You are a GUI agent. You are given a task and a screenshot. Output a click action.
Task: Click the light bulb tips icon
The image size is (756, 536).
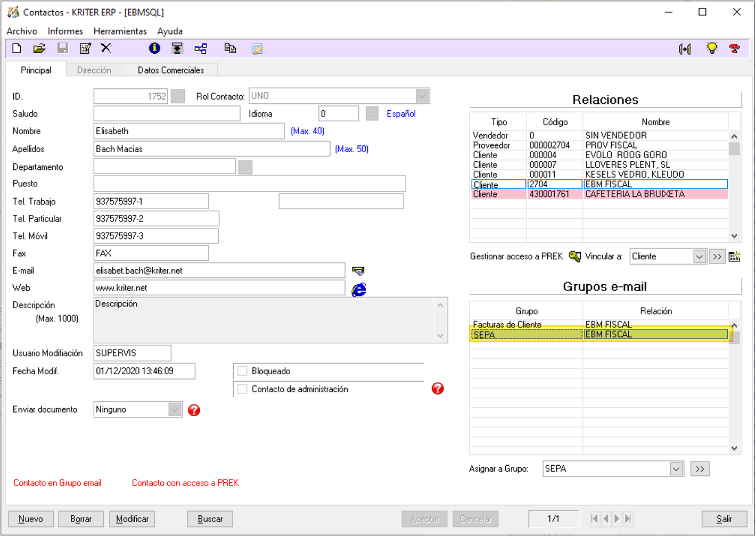coord(712,48)
